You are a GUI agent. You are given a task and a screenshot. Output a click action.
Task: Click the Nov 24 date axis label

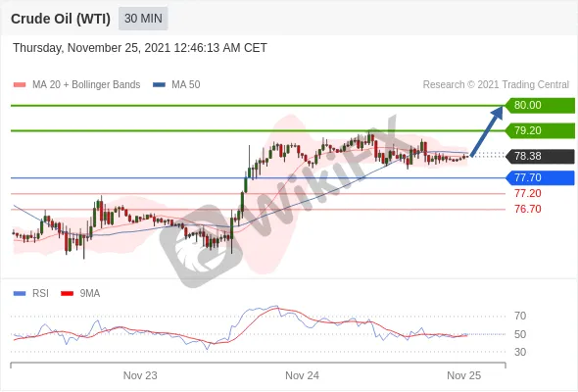[303, 375]
